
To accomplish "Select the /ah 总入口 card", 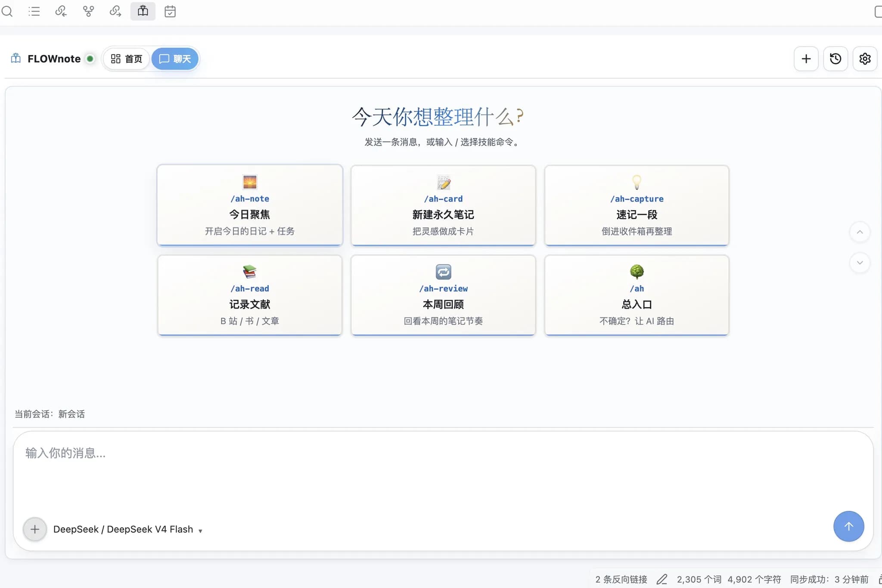I will [637, 295].
